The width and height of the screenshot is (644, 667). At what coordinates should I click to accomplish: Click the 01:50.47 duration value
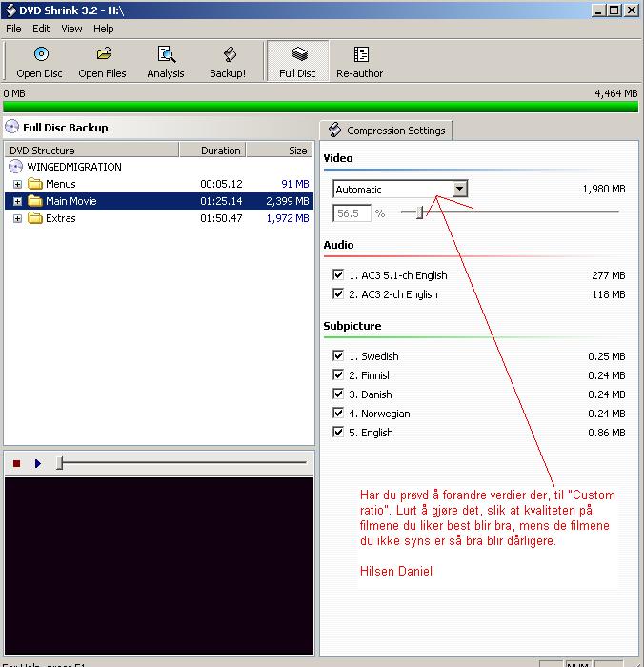click(x=221, y=218)
